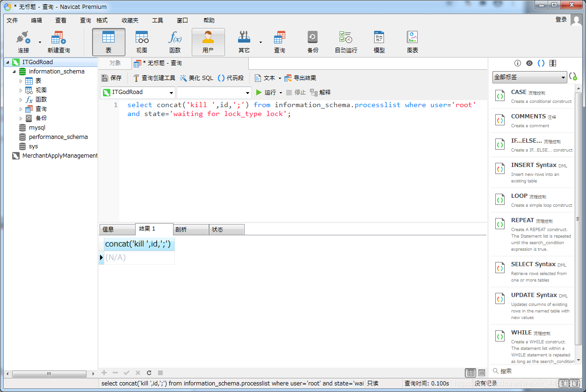Image resolution: width=586 pixels, height=392 pixels.
Task: Create a new snippet with plus icon
Action: click(x=573, y=77)
